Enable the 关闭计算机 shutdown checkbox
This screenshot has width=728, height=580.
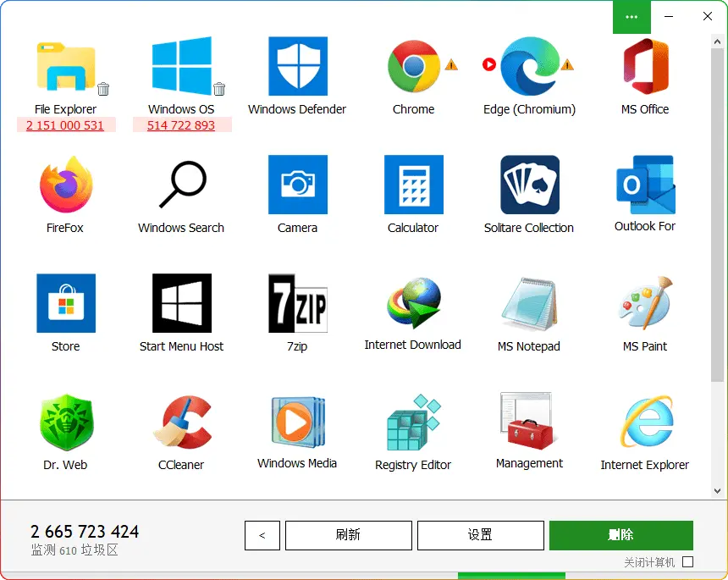point(687,562)
